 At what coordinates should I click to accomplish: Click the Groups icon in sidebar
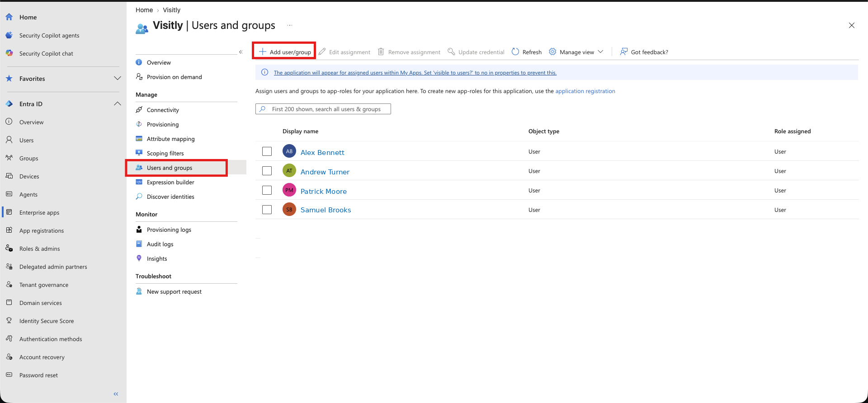pyautogui.click(x=9, y=158)
